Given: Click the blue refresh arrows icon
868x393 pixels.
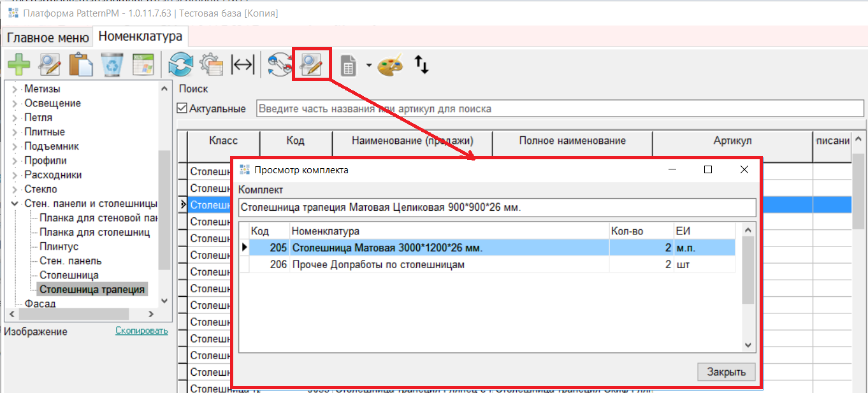Looking at the screenshot, I should (180, 64).
